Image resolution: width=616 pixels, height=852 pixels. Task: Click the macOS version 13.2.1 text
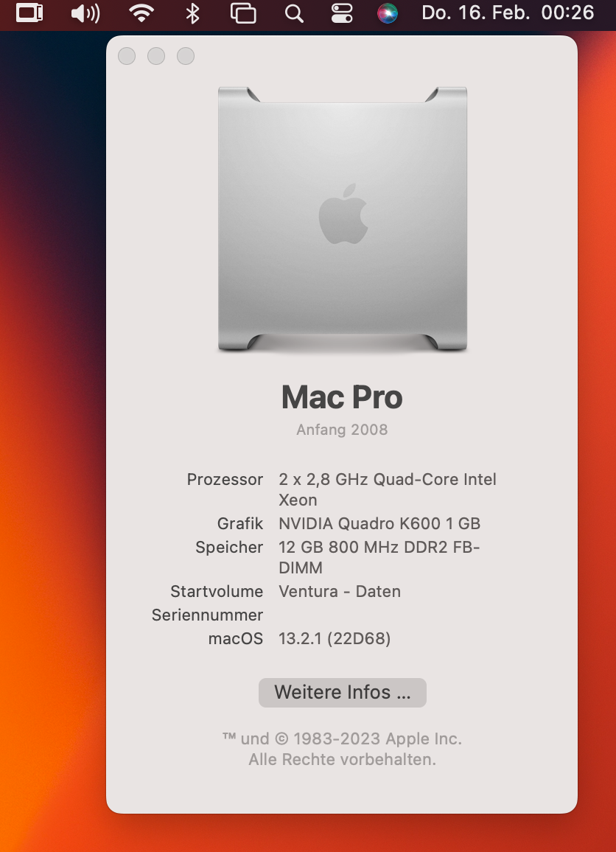pos(335,638)
